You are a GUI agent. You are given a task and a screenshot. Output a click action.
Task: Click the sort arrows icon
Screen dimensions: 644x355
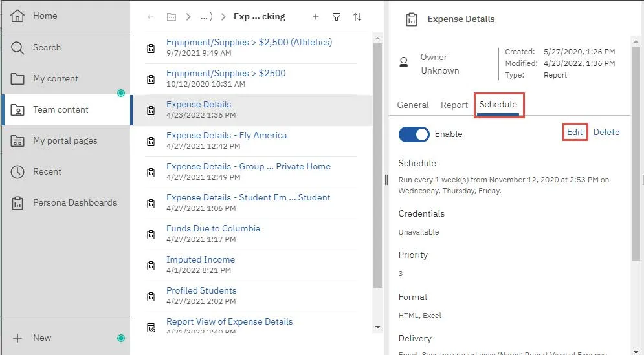click(357, 17)
